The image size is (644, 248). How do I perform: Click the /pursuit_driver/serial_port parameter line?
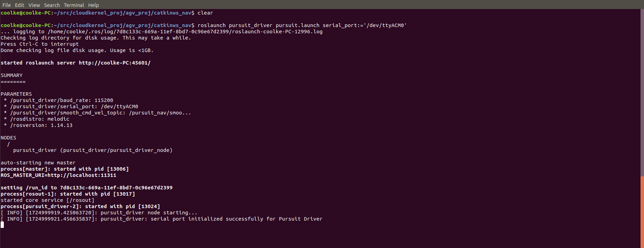tap(71, 106)
